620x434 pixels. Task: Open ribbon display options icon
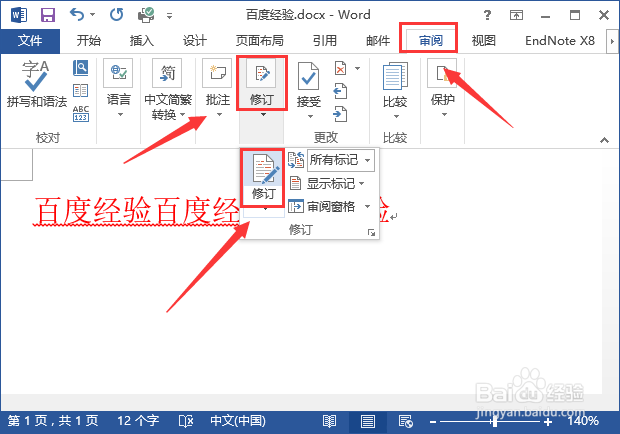pos(516,15)
